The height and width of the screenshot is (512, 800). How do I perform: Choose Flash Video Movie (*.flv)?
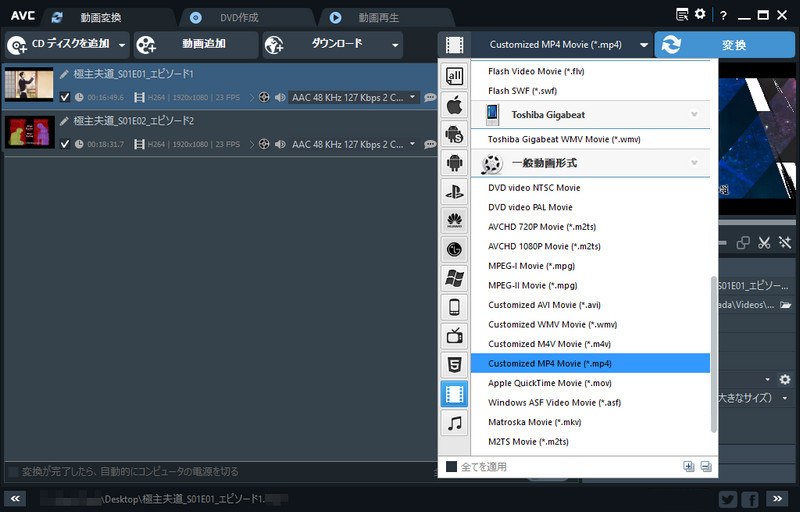(590, 71)
